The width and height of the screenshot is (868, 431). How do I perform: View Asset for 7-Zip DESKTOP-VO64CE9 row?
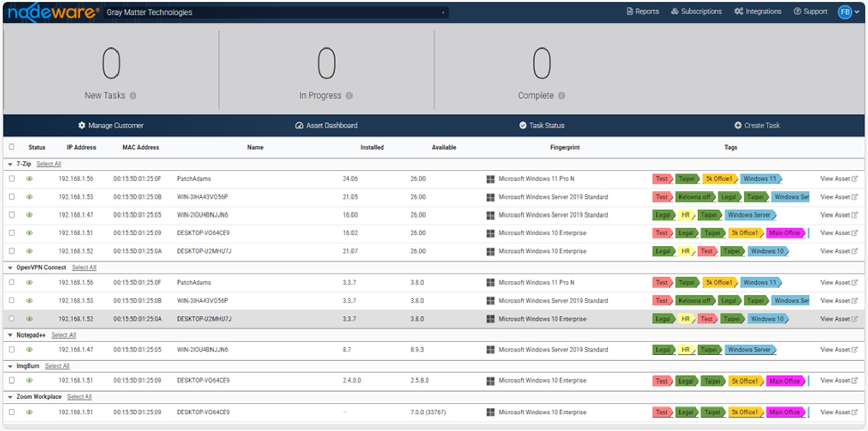[x=839, y=233]
